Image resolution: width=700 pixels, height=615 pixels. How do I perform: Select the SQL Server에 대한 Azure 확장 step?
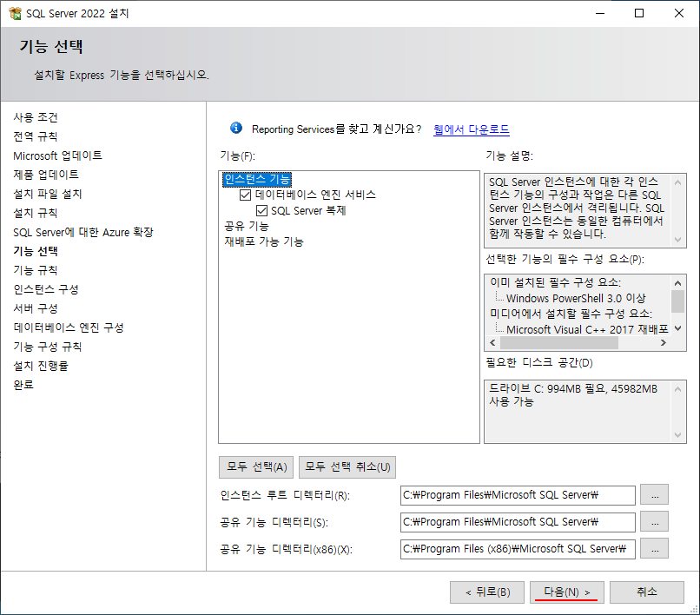tap(83, 232)
